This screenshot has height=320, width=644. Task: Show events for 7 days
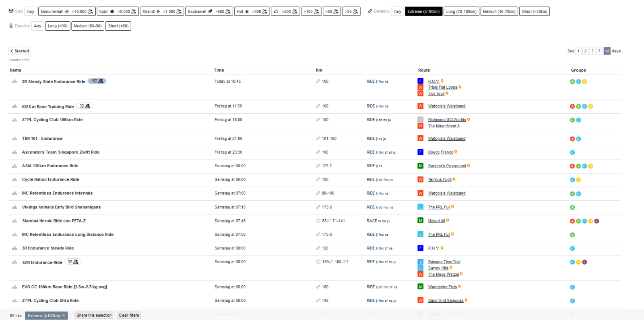[x=599, y=51]
